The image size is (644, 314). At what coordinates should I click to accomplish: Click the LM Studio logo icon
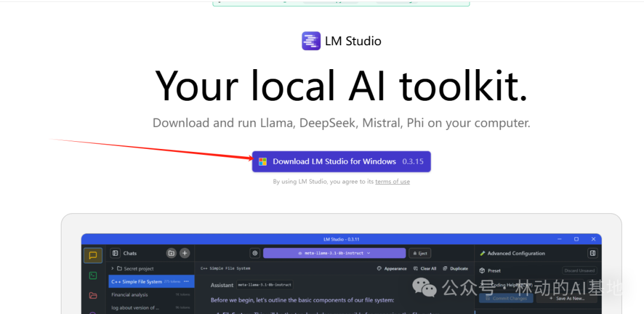tap(311, 41)
